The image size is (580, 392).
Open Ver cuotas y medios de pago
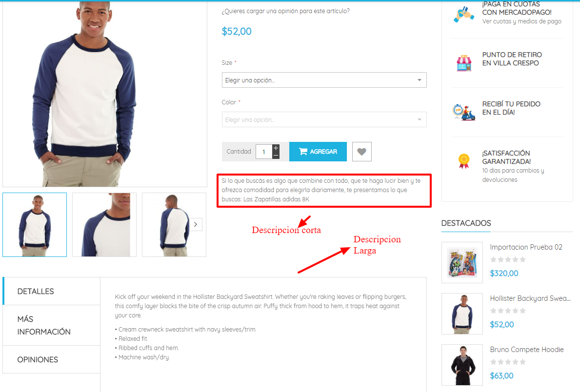click(x=521, y=21)
